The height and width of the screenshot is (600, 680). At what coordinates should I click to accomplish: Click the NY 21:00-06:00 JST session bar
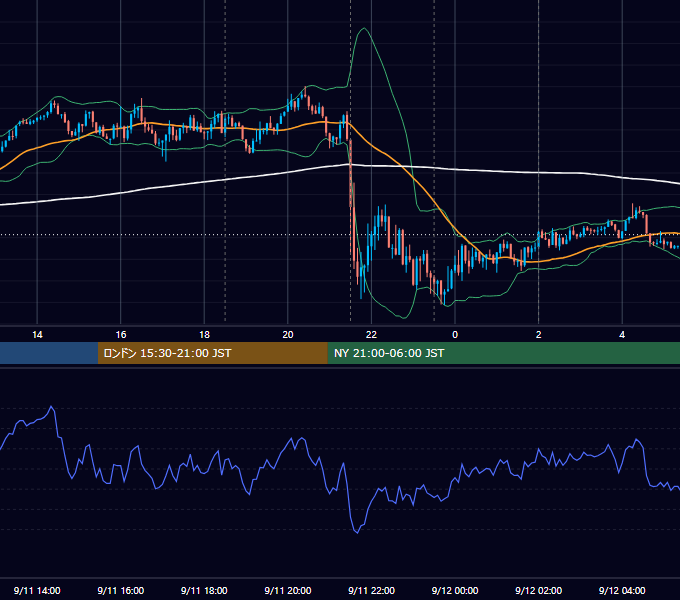(x=503, y=353)
